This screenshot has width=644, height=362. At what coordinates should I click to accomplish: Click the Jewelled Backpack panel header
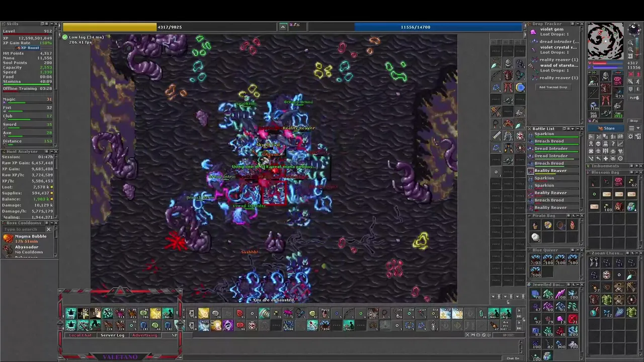(555, 285)
